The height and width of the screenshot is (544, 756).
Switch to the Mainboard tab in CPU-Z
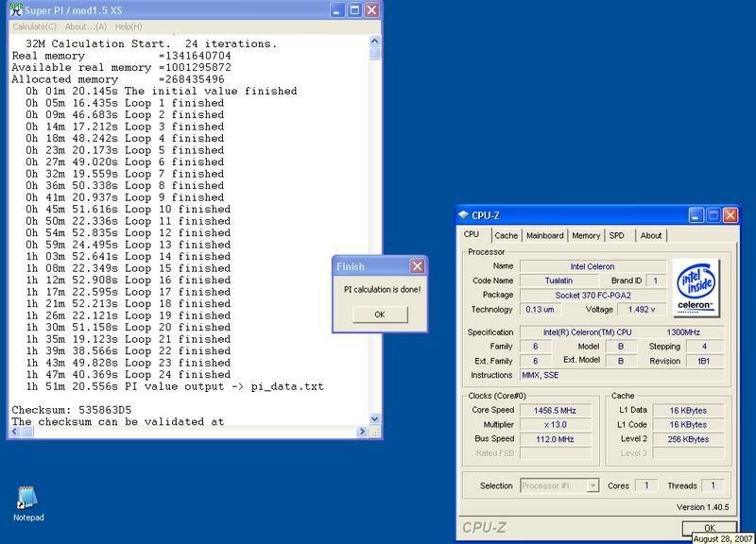click(x=545, y=235)
